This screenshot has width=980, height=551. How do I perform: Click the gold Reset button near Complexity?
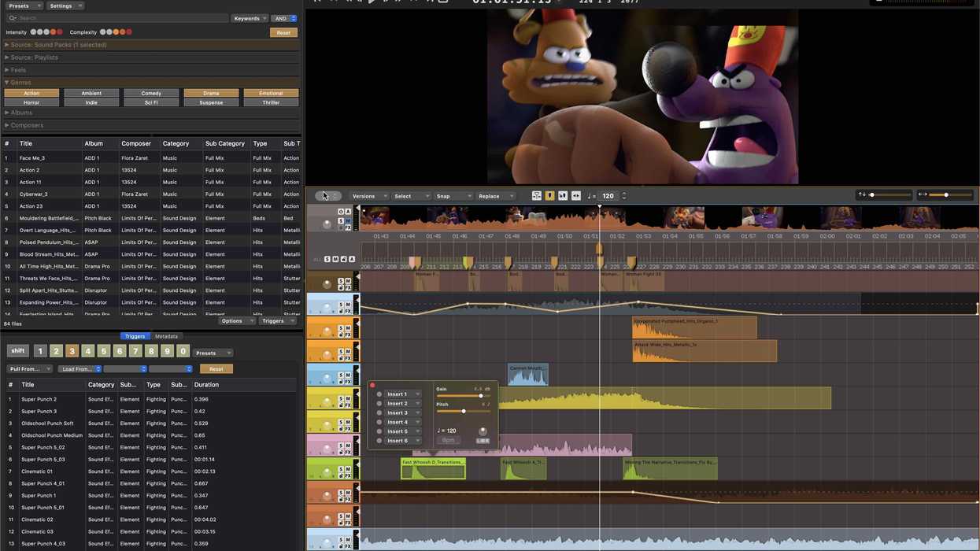283,33
